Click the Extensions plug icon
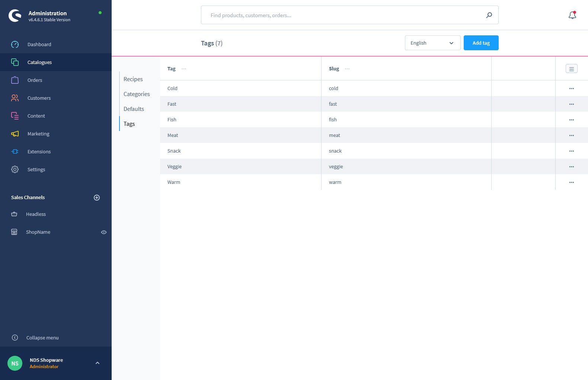This screenshot has height=380, width=588. pos(15,151)
